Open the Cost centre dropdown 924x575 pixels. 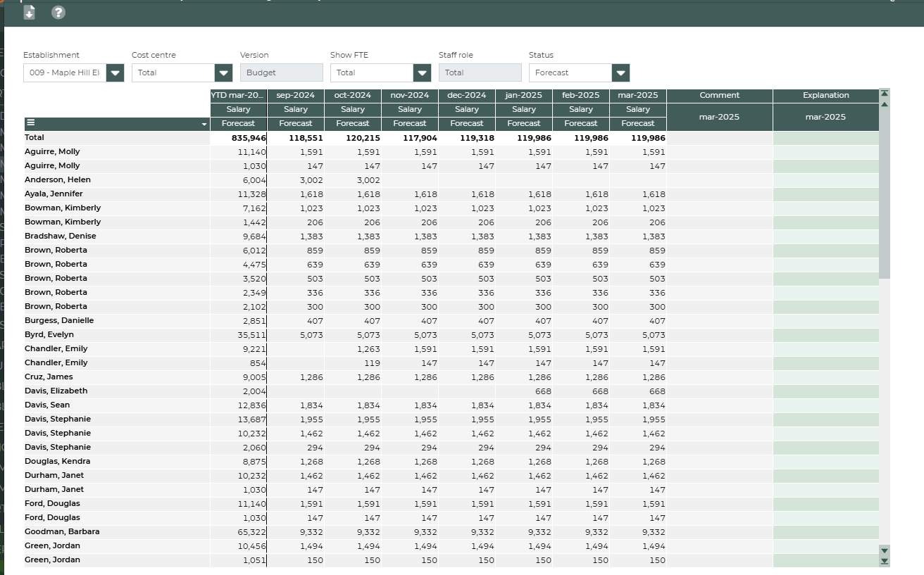tap(223, 72)
